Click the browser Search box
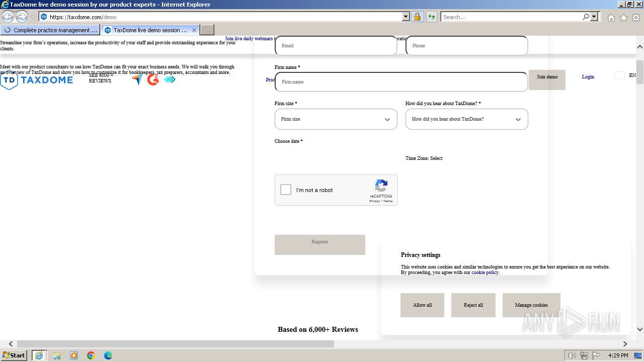The width and height of the screenshot is (644, 362). tap(511, 17)
